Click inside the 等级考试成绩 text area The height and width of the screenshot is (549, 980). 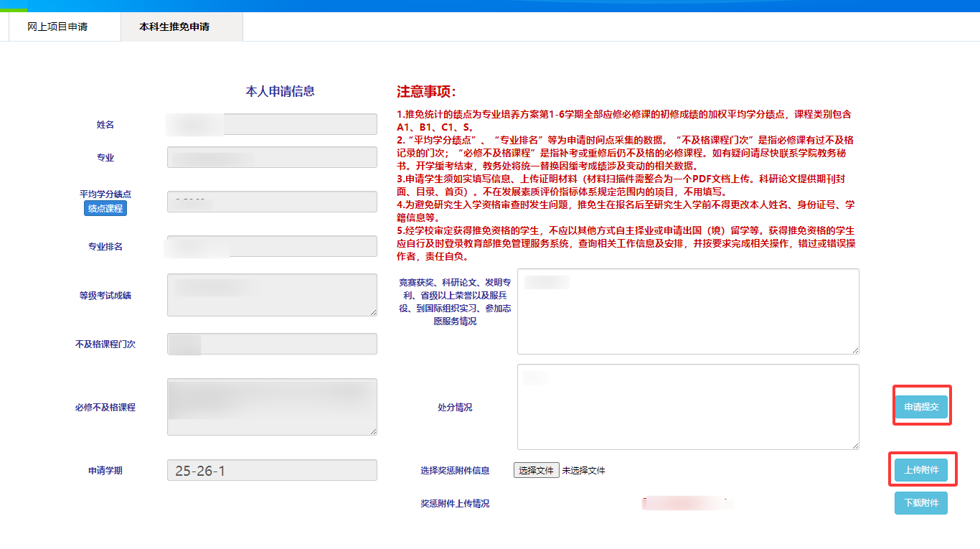pos(272,295)
